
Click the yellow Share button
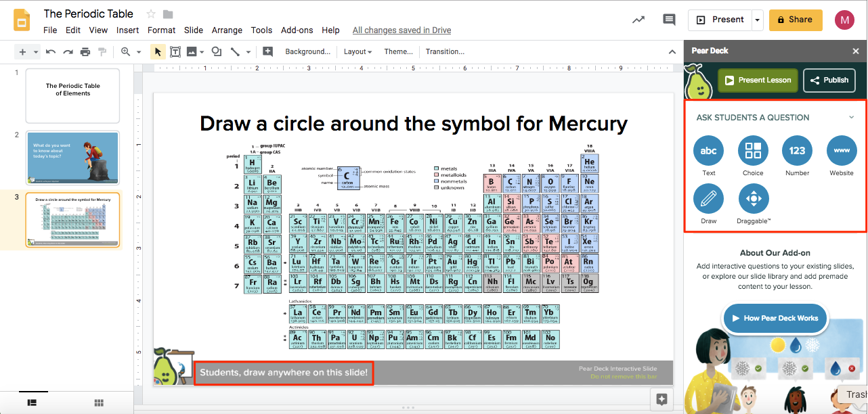click(x=796, y=20)
